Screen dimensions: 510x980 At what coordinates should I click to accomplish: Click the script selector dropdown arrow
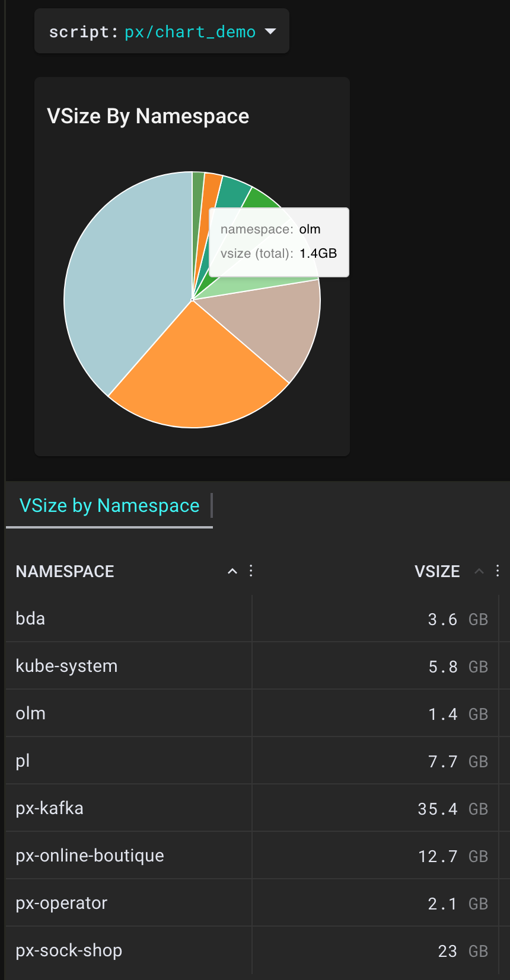pyautogui.click(x=270, y=31)
